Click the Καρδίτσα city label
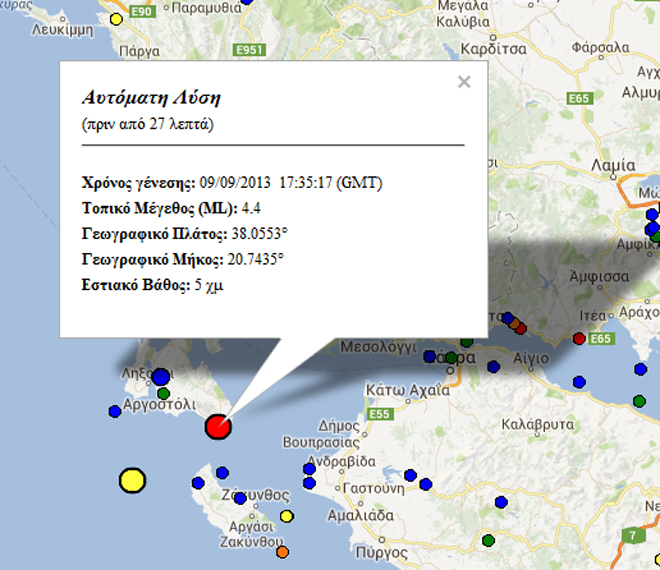Image resolution: width=660 pixels, height=570 pixels. (x=490, y=47)
